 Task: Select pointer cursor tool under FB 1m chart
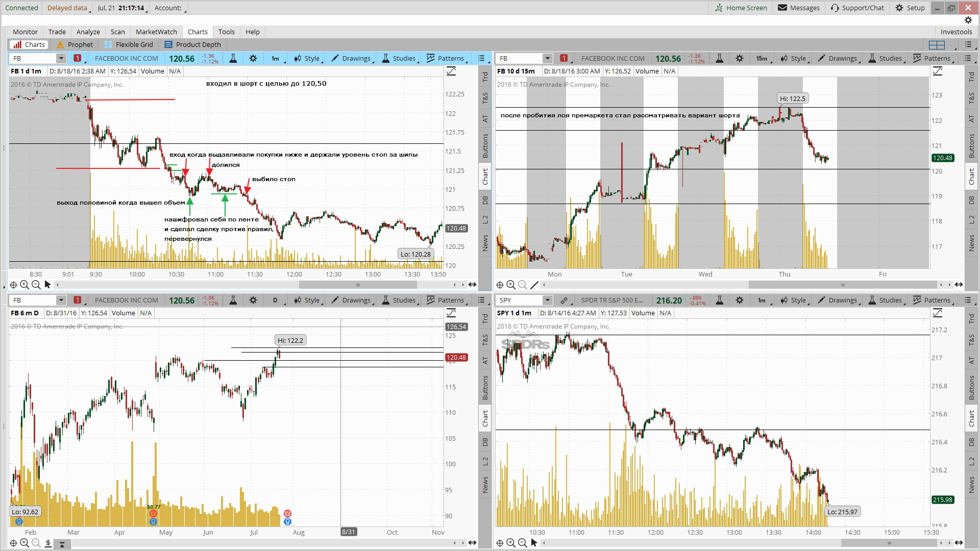click(47, 285)
